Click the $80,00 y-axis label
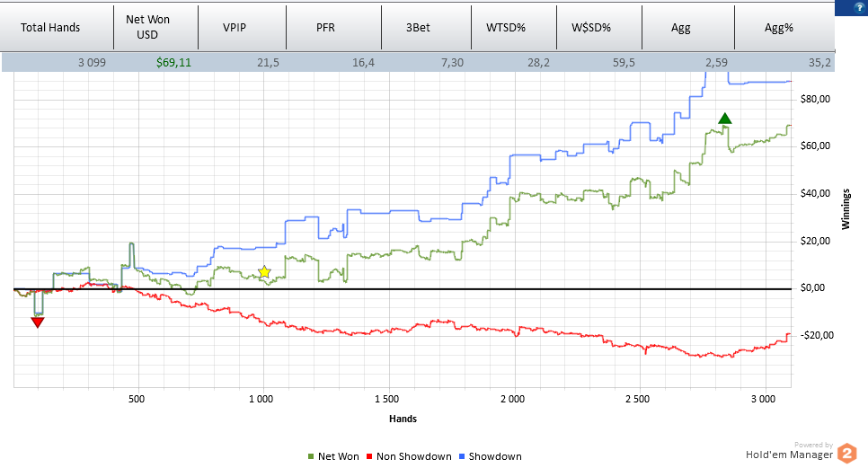Image resolution: width=868 pixels, height=468 pixels. click(x=815, y=99)
